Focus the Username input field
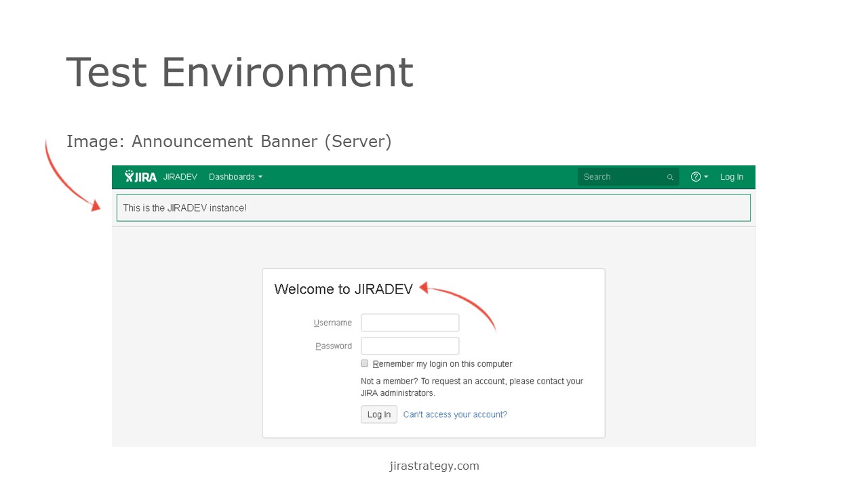This screenshot has height=488, width=868. (410, 323)
